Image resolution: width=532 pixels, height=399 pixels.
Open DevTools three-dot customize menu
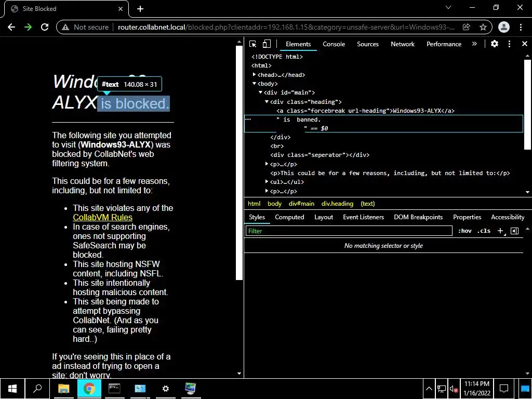coord(509,44)
